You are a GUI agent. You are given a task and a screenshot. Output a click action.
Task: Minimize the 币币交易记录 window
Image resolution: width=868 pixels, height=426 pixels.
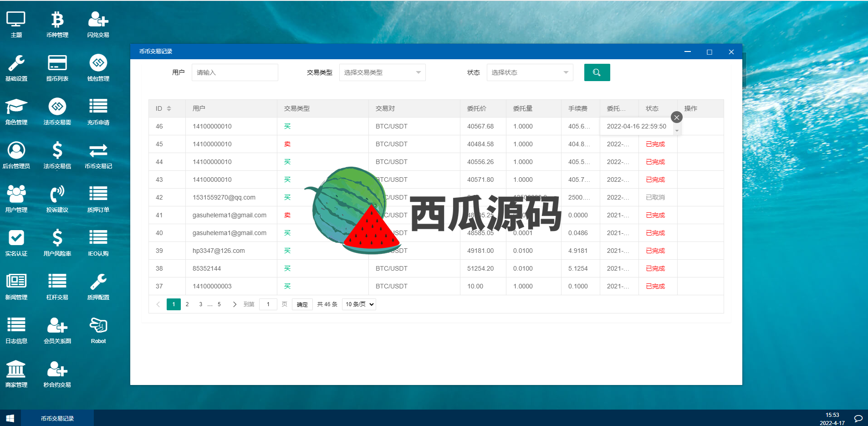pos(688,52)
